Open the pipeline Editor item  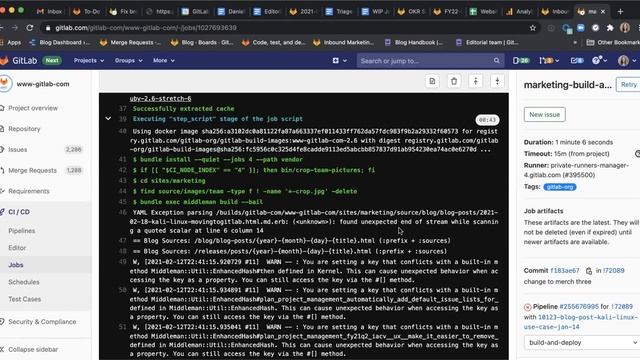pyautogui.click(x=17, y=248)
